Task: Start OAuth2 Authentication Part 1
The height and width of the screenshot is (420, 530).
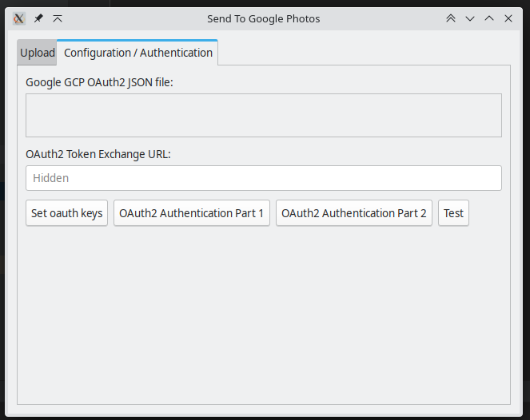Action: 192,213
